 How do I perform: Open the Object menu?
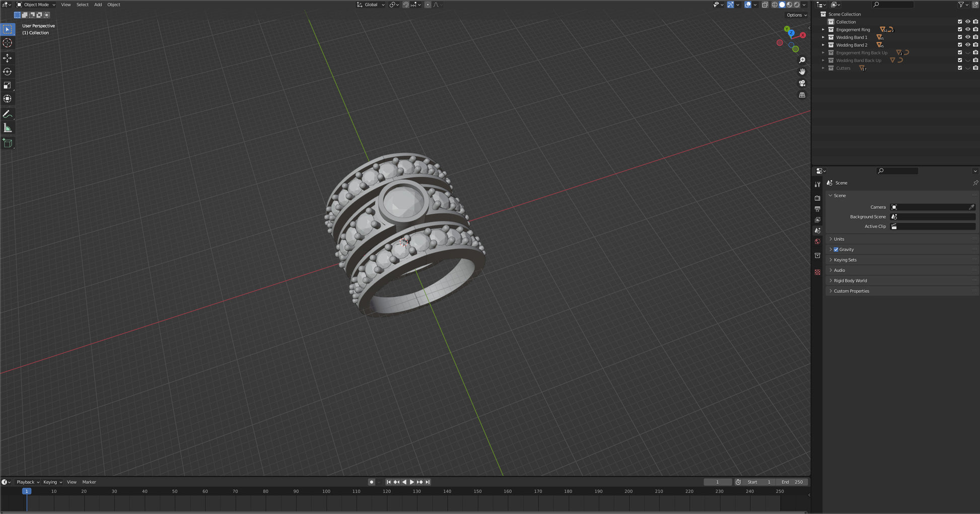[x=114, y=5]
